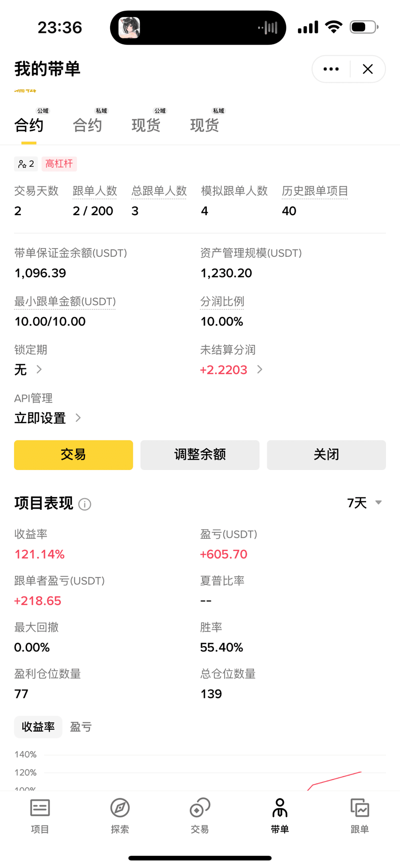Tap the 关闭 button
The height and width of the screenshot is (868, 400).
coord(326,455)
